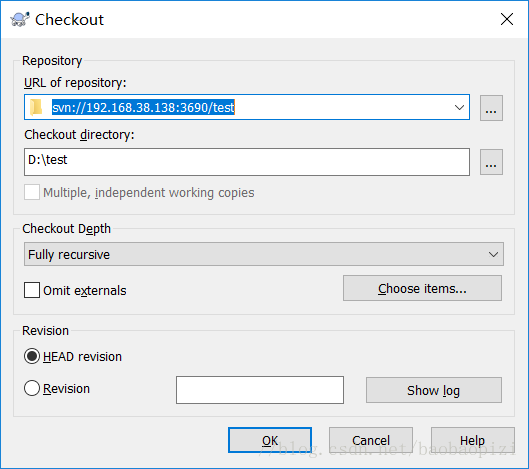This screenshot has height=469, width=529.
Task: Click the Checkout title text
Action: (69, 20)
